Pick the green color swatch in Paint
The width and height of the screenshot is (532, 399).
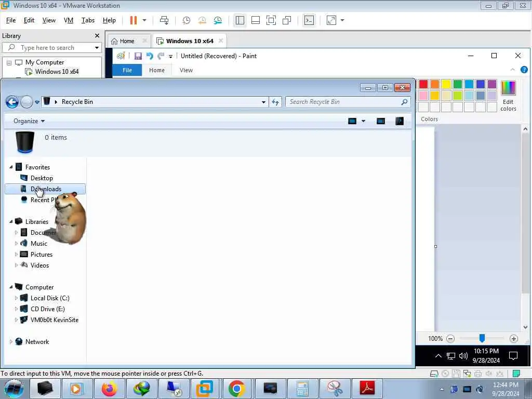click(x=457, y=84)
